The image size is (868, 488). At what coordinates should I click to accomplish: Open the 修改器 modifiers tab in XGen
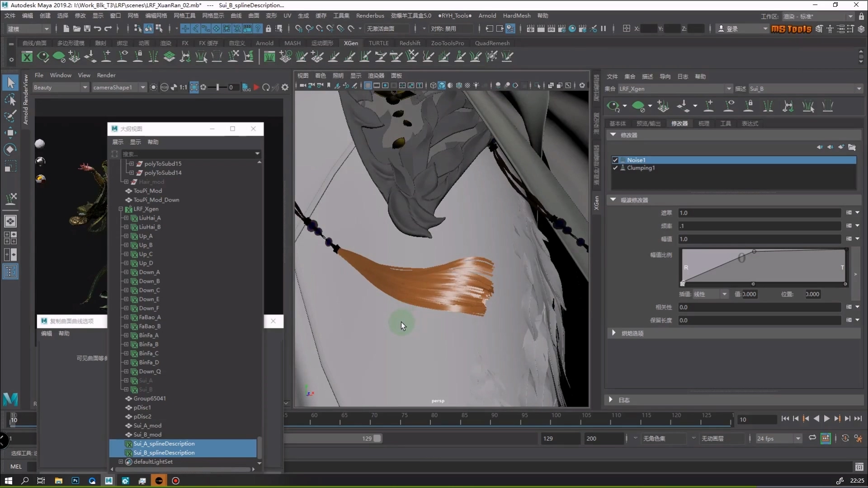pos(679,123)
